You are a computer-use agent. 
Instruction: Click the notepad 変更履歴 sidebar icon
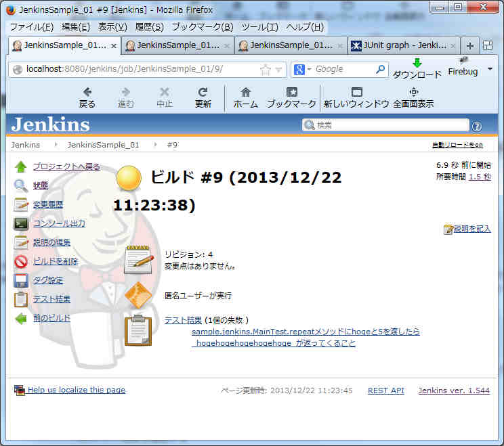(21, 204)
